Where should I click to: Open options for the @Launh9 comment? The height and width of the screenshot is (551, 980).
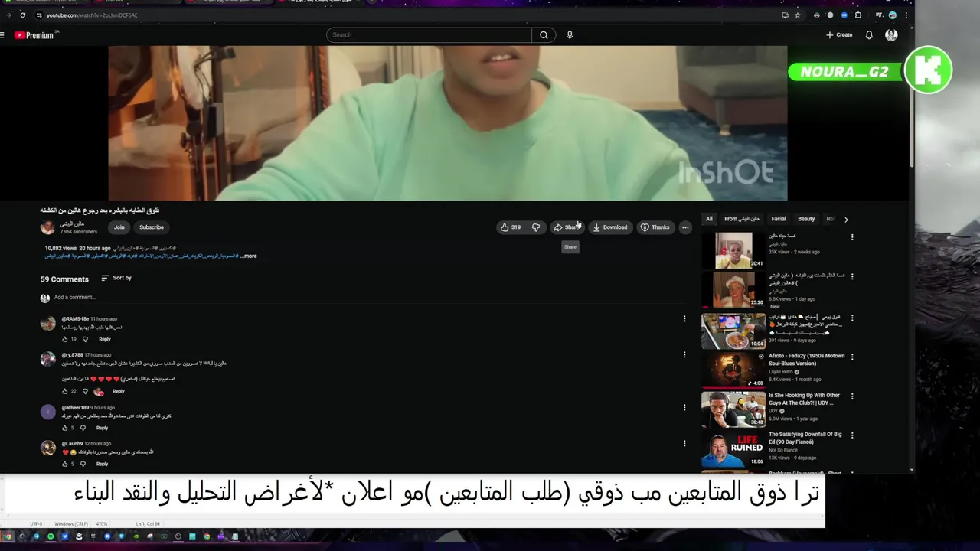click(684, 444)
